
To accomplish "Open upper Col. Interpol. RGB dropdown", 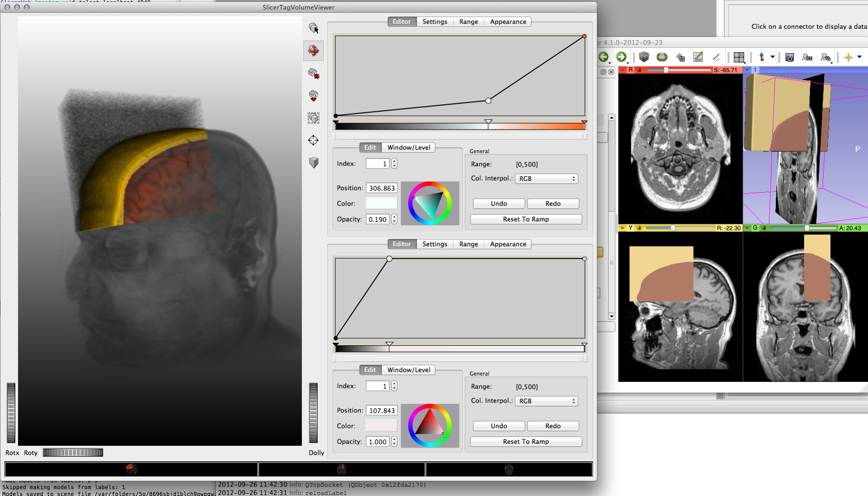I will click(546, 179).
